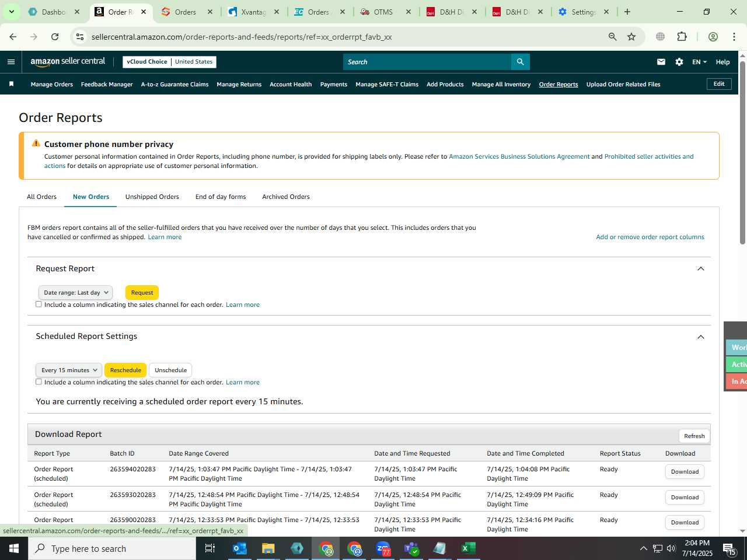Click the Seller Central search field
This screenshot has width=747, height=560.
pyautogui.click(x=427, y=62)
